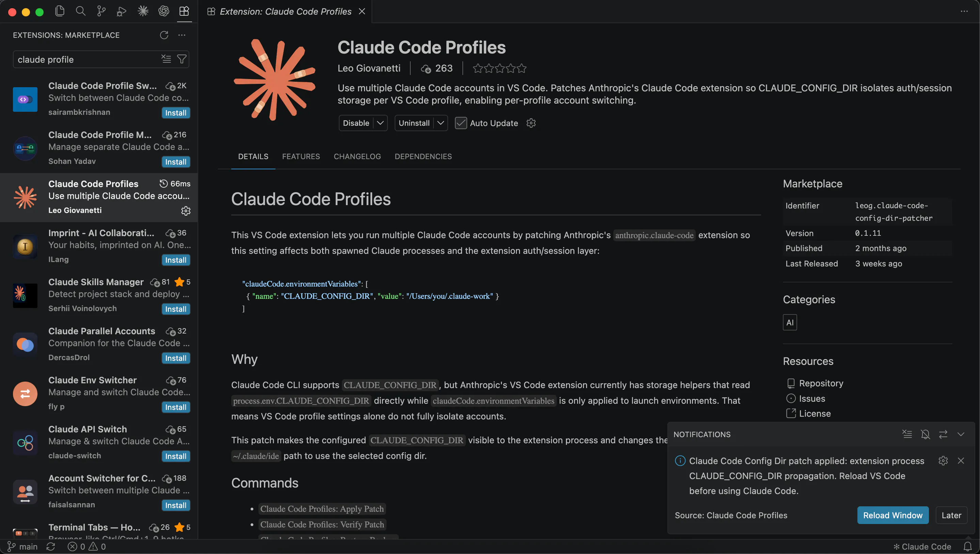
Task: Open the Run and Debug view
Action: tap(122, 12)
